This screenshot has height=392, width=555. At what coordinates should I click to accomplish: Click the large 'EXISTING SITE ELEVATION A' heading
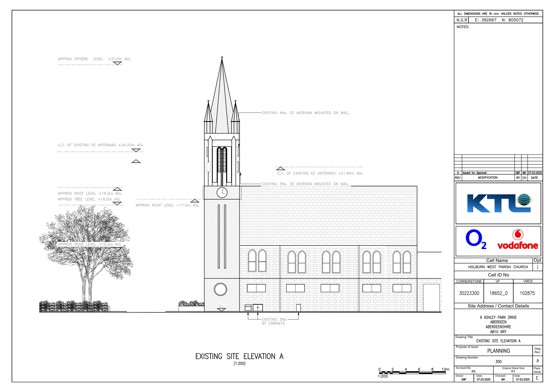pos(239,357)
